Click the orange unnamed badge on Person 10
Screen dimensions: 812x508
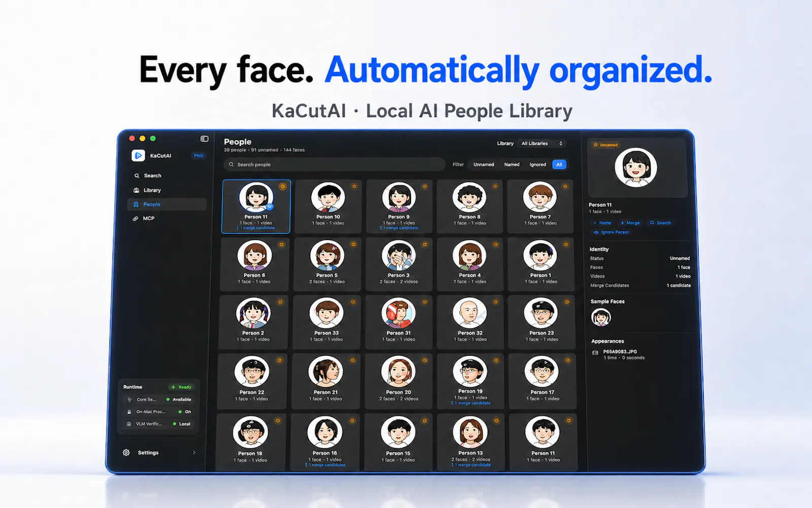tap(354, 186)
